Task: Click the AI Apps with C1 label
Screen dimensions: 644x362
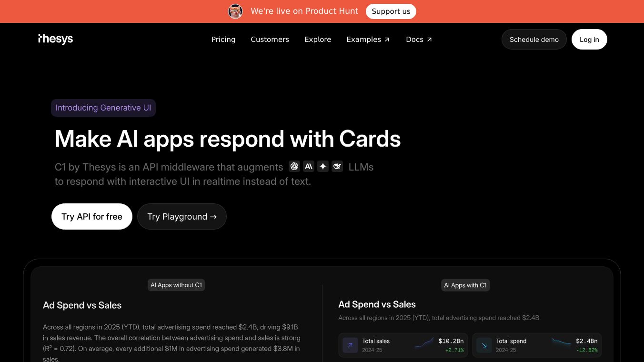Action: coord(465,285)
